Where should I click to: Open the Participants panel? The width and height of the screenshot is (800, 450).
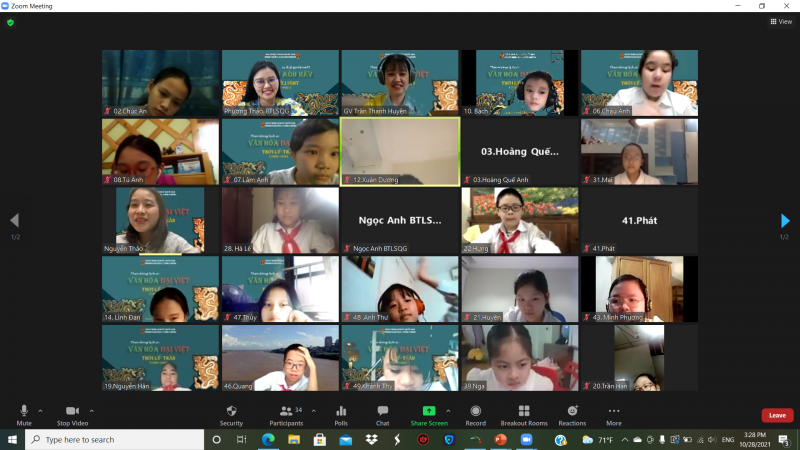coord(286,415)
